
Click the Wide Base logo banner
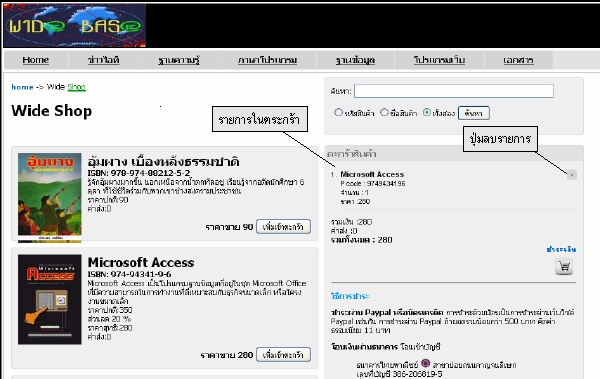75,26
